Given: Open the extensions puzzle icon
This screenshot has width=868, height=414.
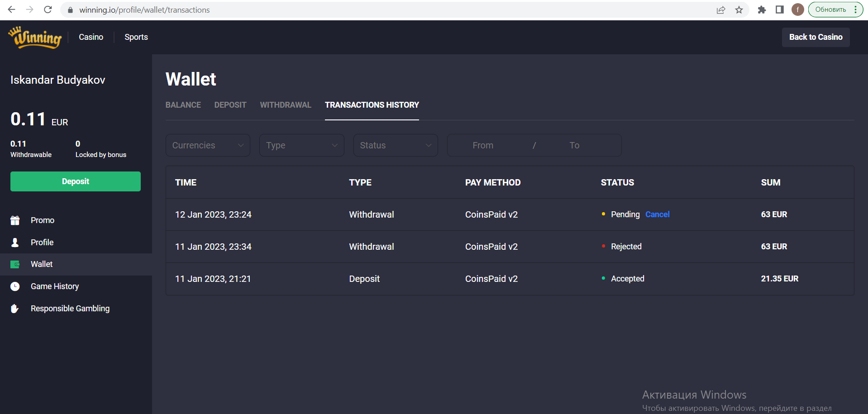Looking at the screenshot, I should click(x=762, y=10).
